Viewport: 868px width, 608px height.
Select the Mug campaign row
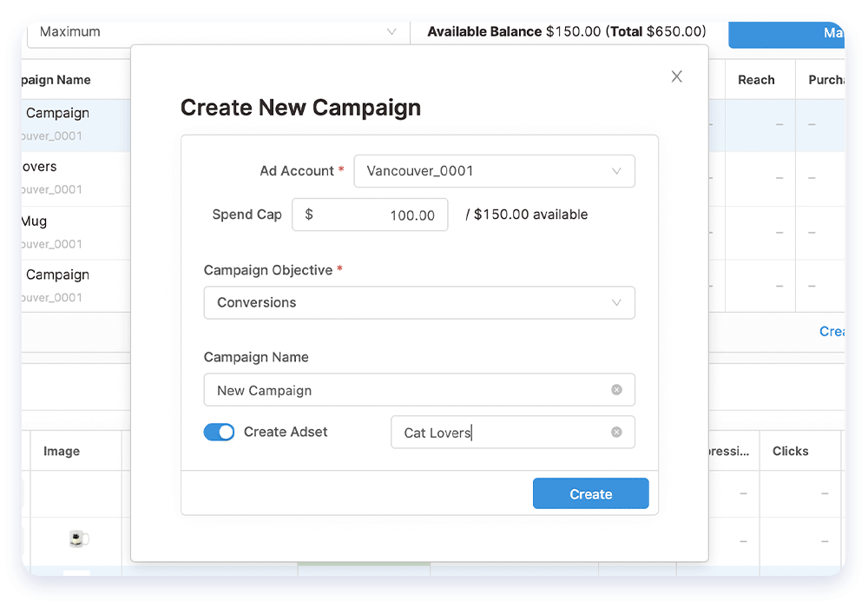pos(76,233)
